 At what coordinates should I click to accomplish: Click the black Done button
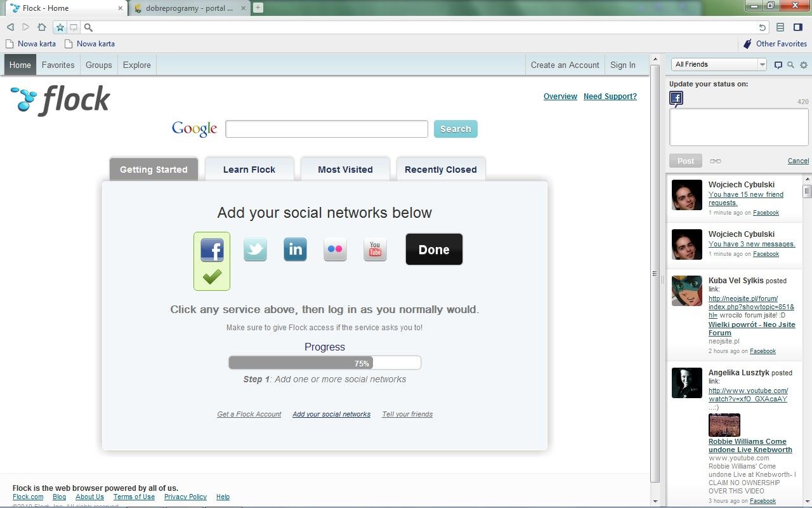[434, 250]
